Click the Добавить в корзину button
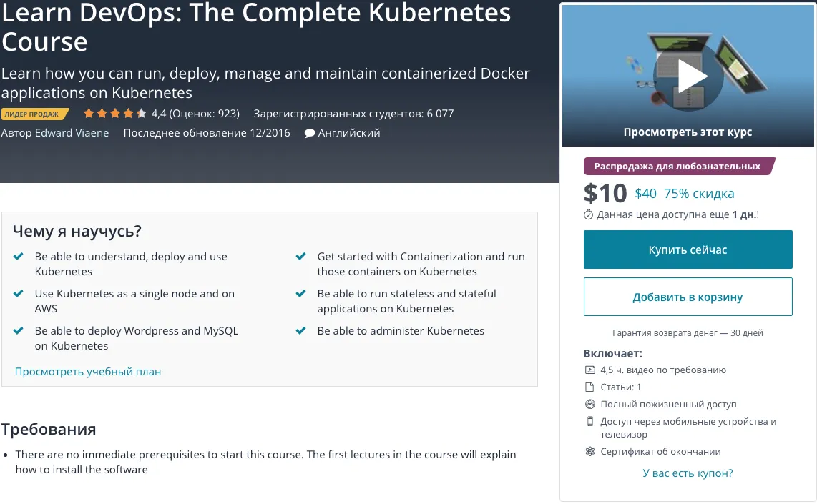The width and height of the screenshot is (817, 504). point(688,297)
